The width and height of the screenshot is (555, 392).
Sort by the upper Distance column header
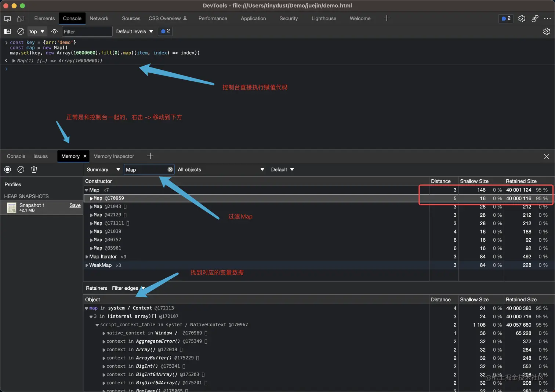click(443, 181)
